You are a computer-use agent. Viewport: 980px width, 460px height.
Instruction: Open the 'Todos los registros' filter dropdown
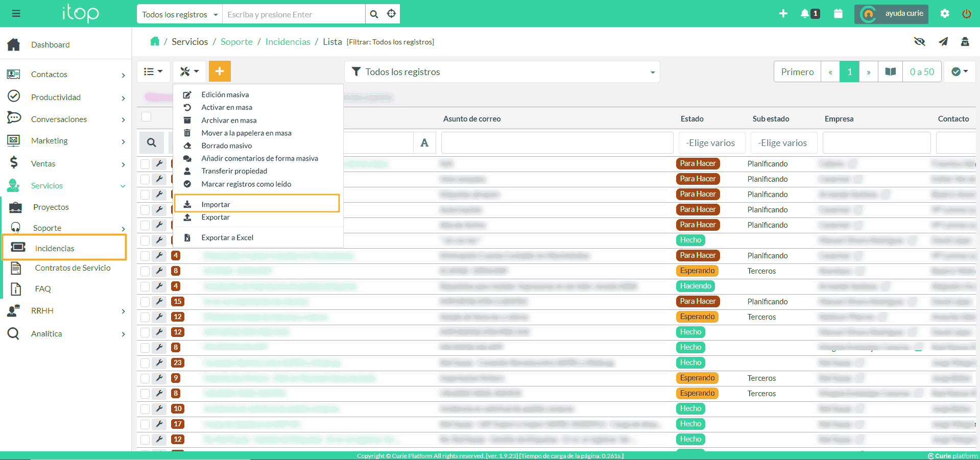(x=502, y=72)
